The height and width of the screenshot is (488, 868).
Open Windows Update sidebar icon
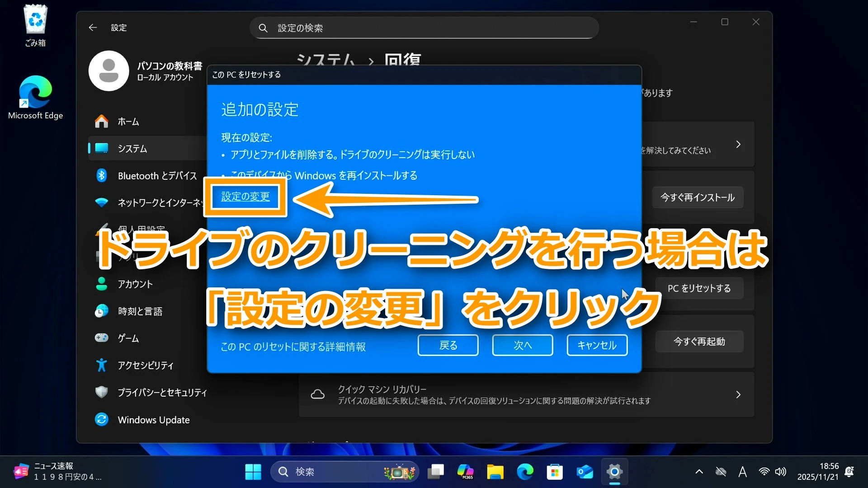(102, 419)
